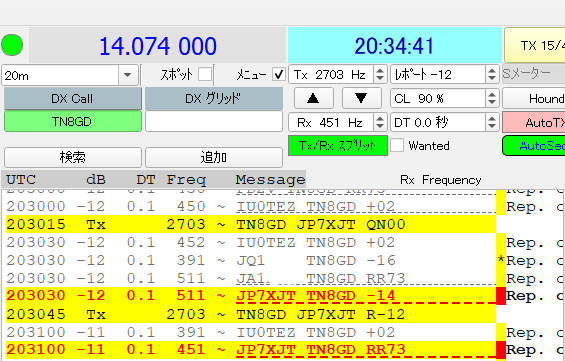
Task: Click the 追加 add button
Action: pos(214,157)
